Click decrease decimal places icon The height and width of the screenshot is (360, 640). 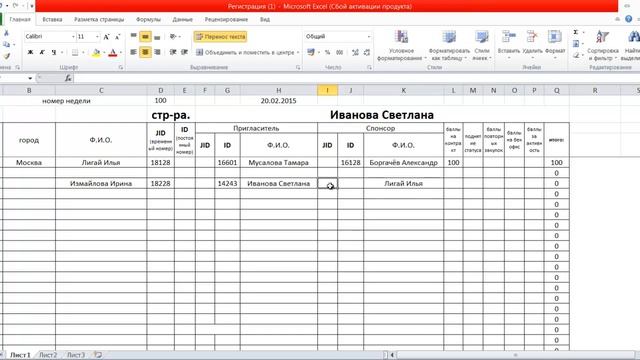[367, 52]
